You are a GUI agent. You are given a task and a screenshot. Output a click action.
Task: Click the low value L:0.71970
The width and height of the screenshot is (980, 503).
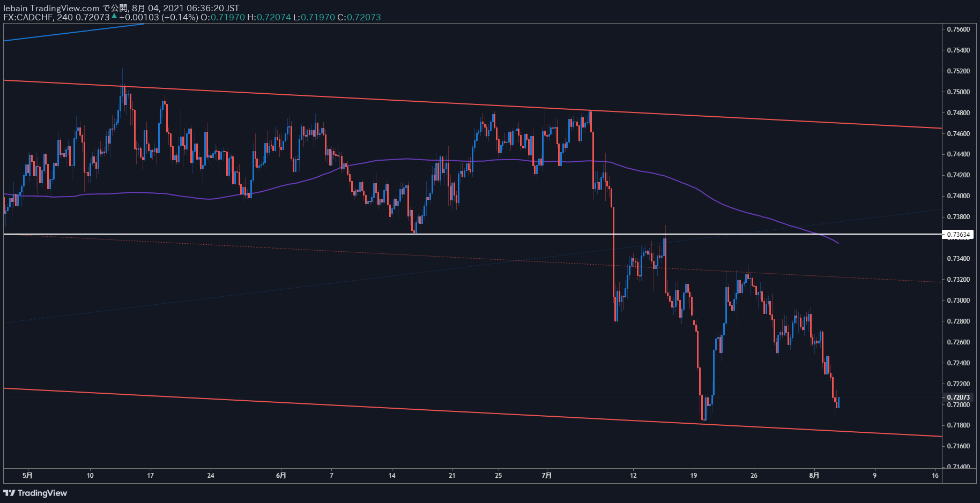314,17
